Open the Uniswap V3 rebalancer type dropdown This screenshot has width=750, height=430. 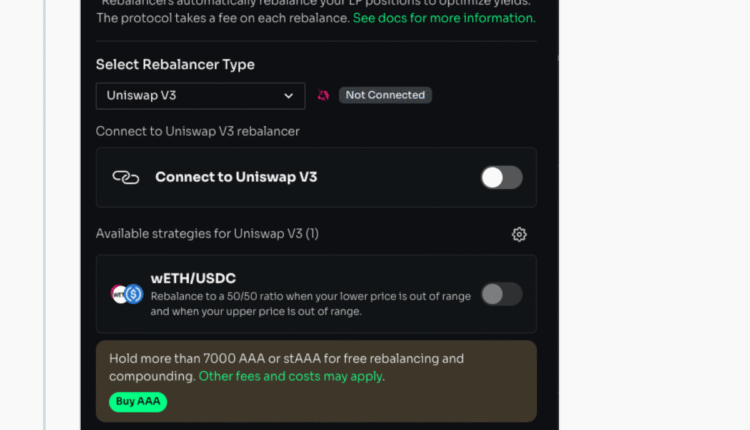tap(200, 95)
